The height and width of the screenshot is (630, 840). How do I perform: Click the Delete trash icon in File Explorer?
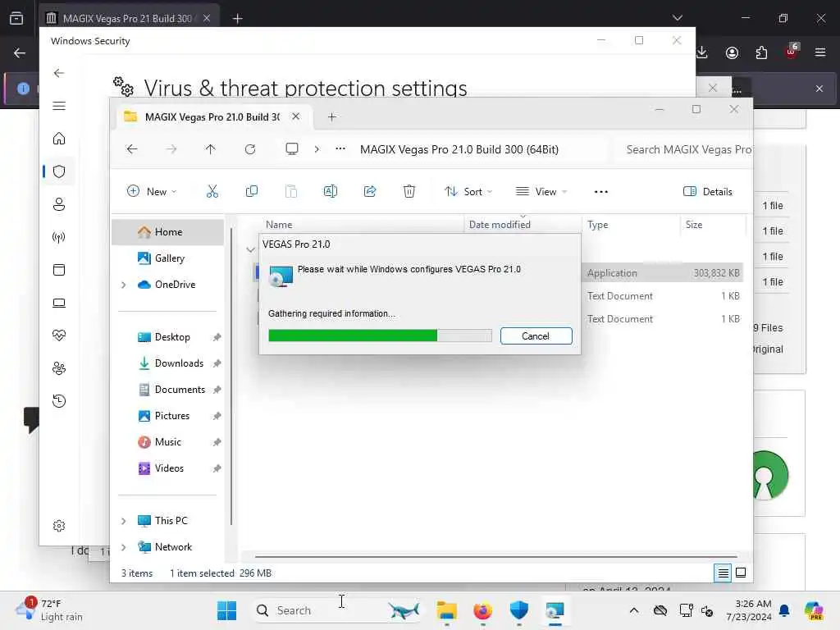(x=409, y=191)
